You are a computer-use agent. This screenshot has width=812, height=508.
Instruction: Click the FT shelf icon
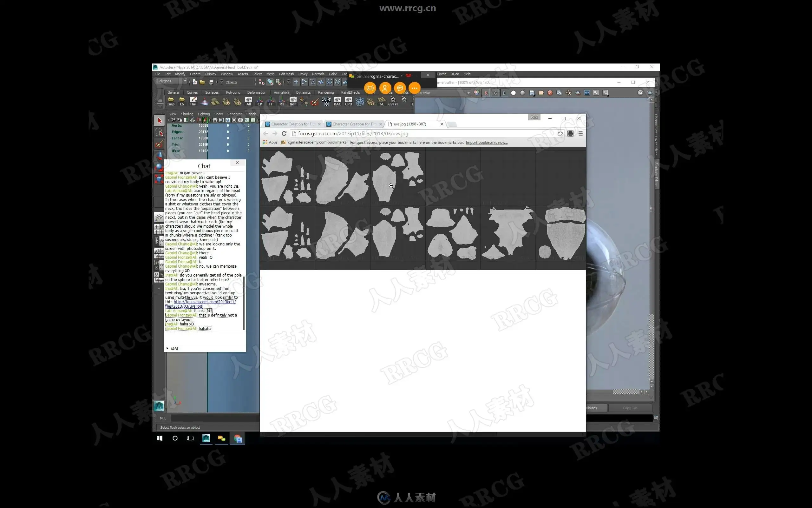click(x=271, y=102)
